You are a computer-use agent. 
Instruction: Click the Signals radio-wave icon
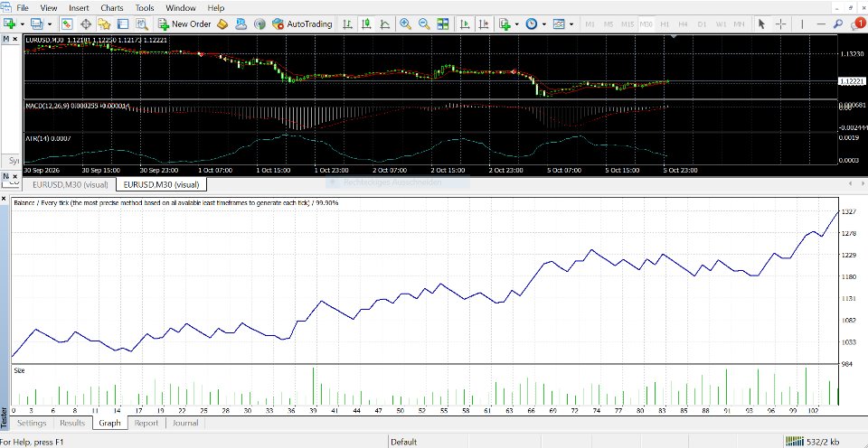(x=259, y=23)
